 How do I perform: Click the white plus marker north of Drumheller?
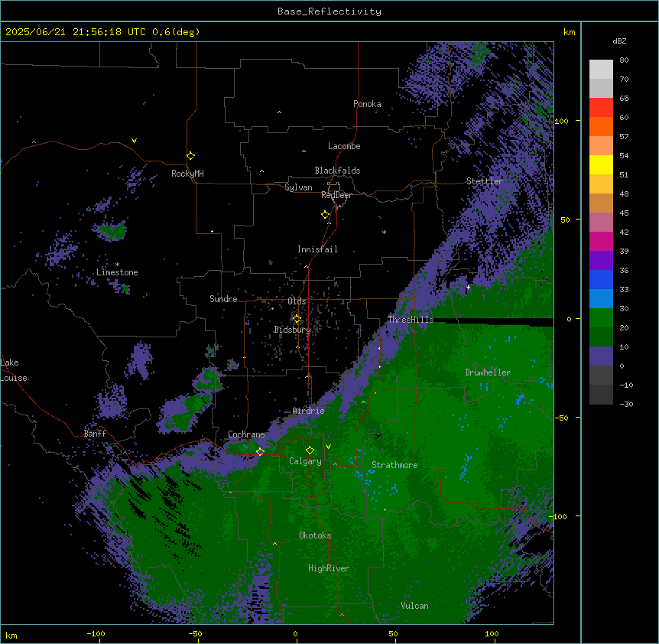[x=468, y=288]
